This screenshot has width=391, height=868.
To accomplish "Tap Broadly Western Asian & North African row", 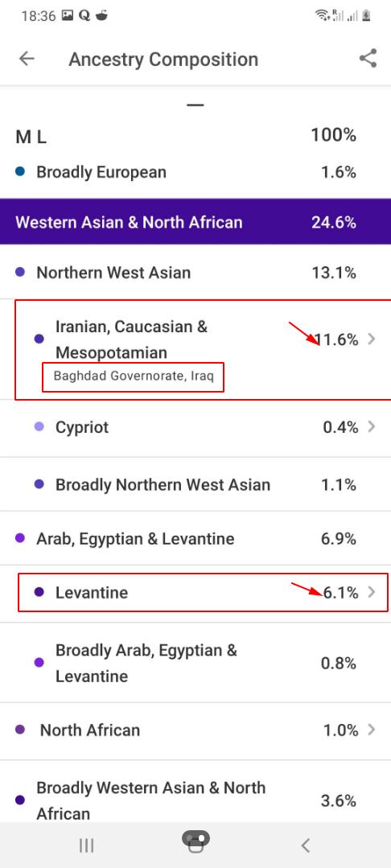I will pos(195,800).
